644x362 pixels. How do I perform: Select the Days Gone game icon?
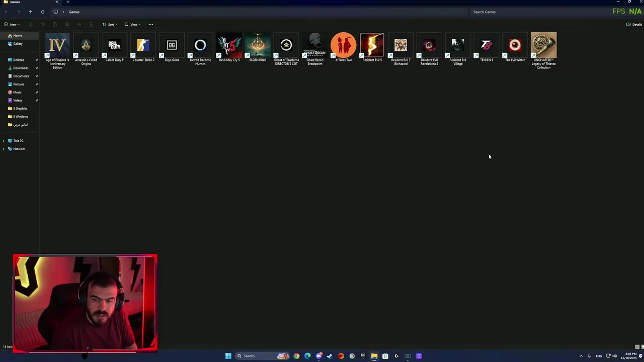172,48
